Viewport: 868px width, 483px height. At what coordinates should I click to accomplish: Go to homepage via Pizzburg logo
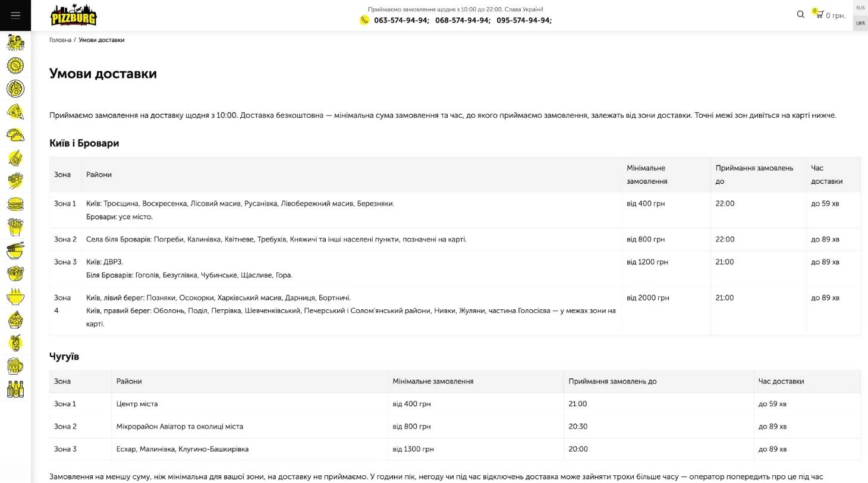[x=74, y=15]
